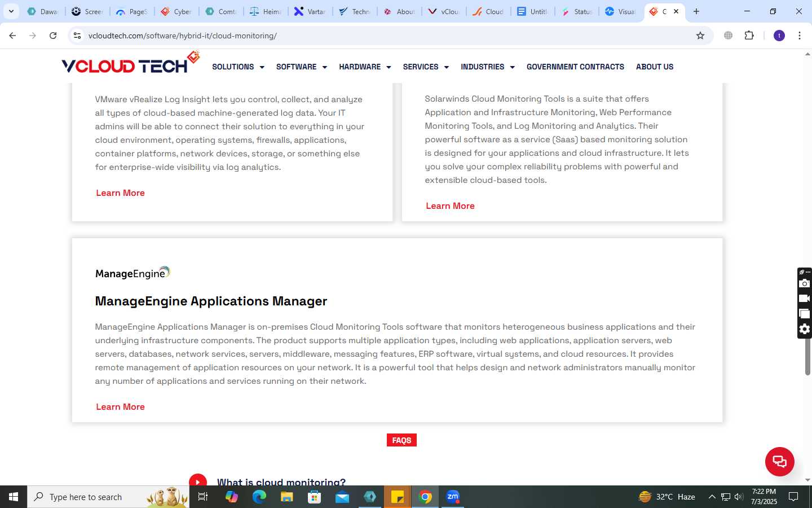The width and height of the screenshot is (812, 508).
Task: Click the vCloud Tech logo
Action: (x=131, y=63)
